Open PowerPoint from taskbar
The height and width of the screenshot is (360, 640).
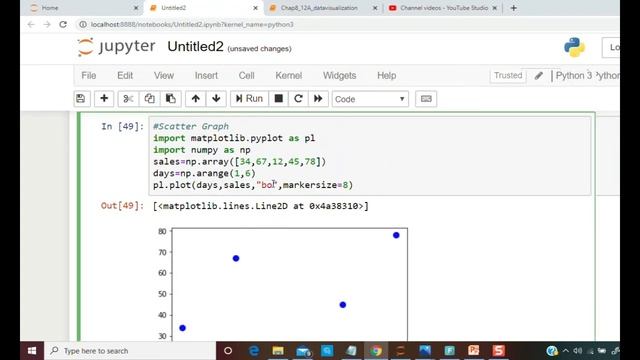(x=474, y=351)
